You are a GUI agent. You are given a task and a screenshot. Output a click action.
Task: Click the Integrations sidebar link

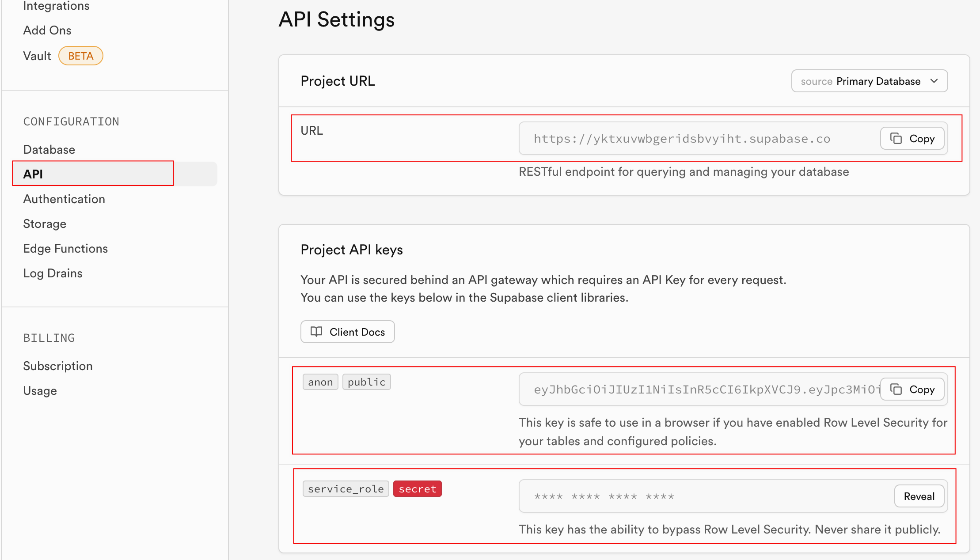pyautogui.click(x=56, y=6)
